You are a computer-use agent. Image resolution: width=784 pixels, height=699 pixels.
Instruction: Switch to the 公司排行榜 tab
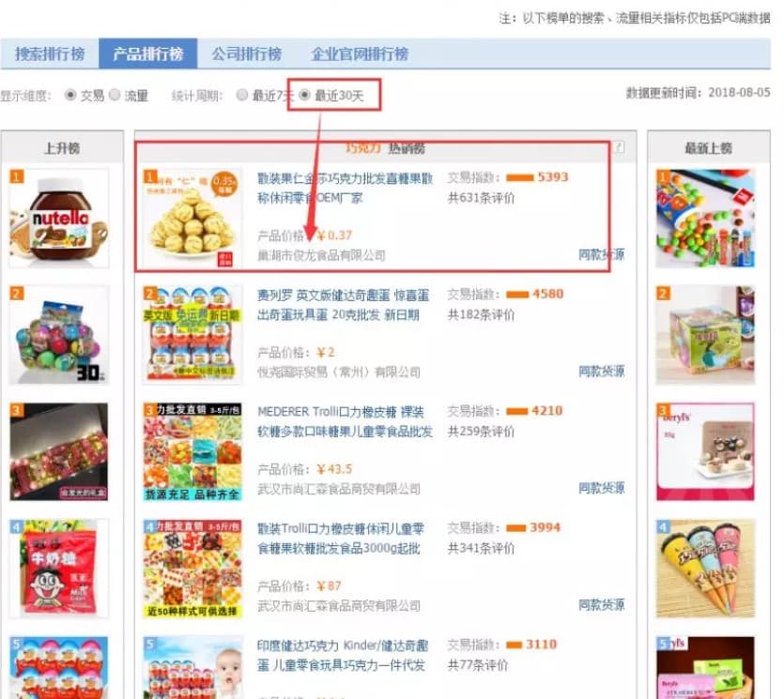[246, 53]
